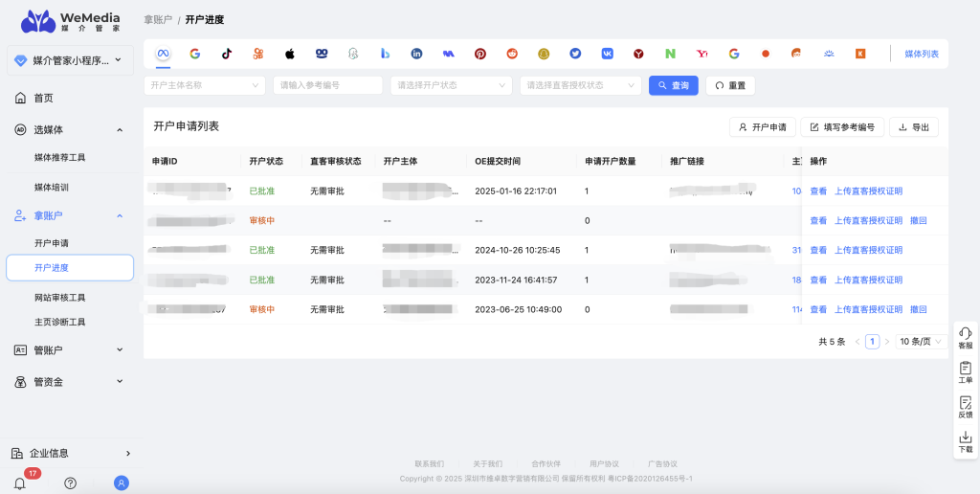The image size is (980, 494).
Task: Choose the LinkedIn media icon
Action: point(416,54)
